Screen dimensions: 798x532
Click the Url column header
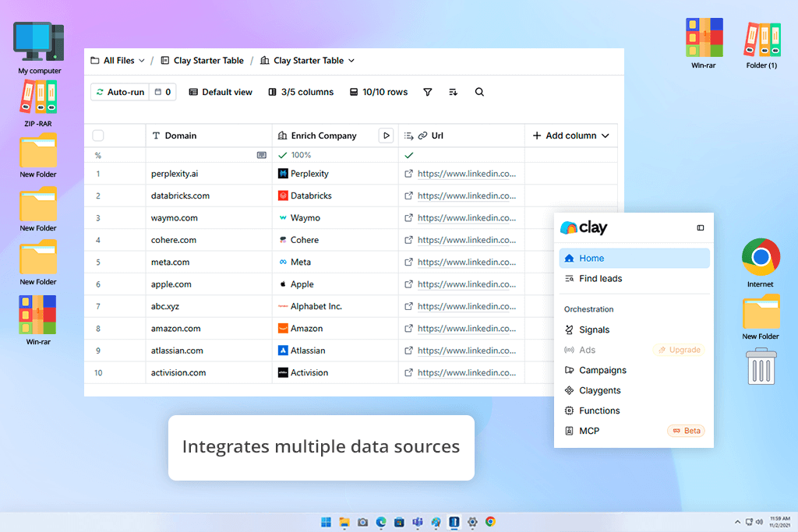click(x=461, y=136)
